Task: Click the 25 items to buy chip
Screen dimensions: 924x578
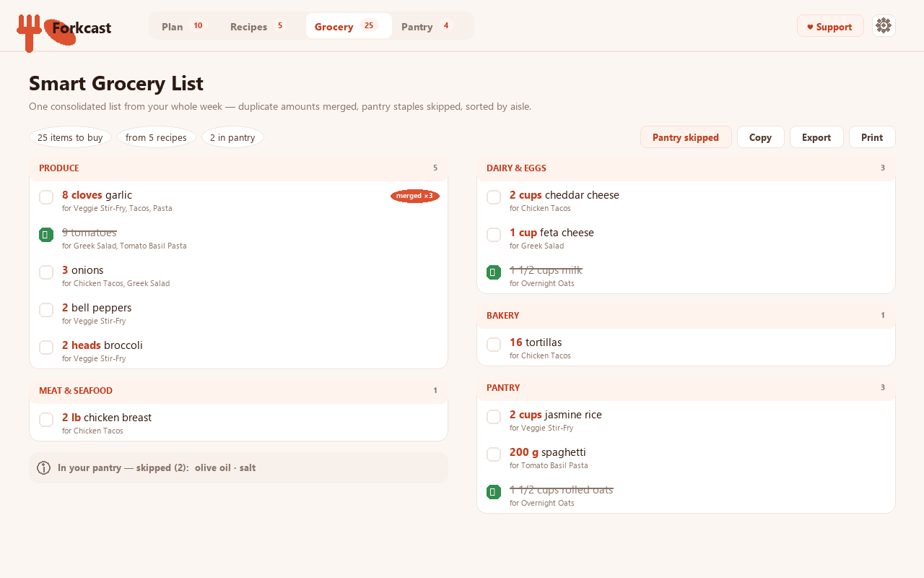Action: pyautogui.click(x=70, y=137)
